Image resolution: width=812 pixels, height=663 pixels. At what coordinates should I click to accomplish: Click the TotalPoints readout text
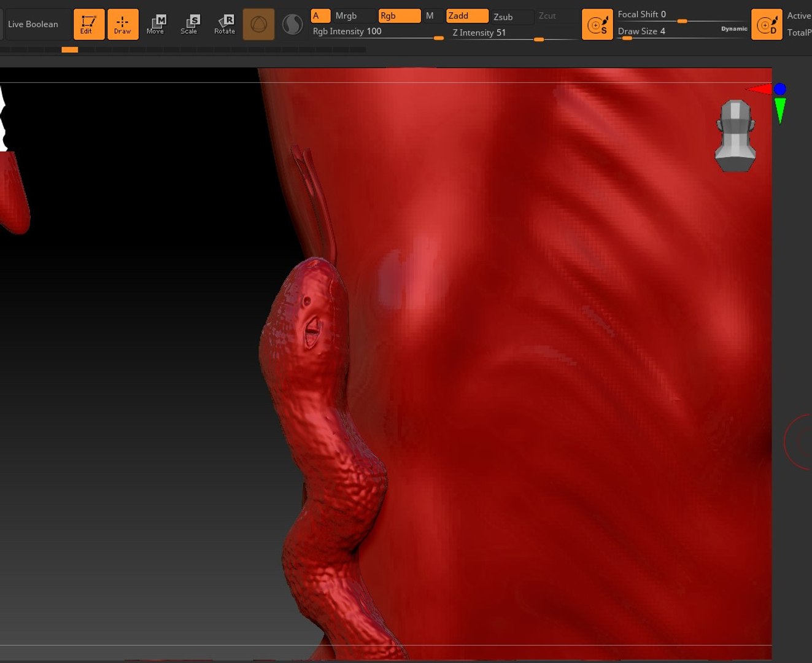[799, 33]
